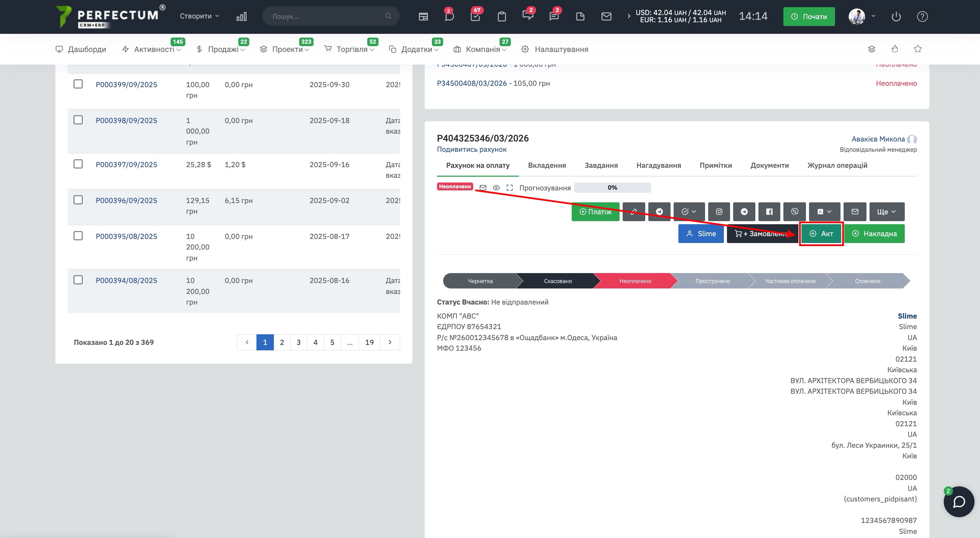
Task: Switch to the Журнал операцій tab
Action: [837, 165]
